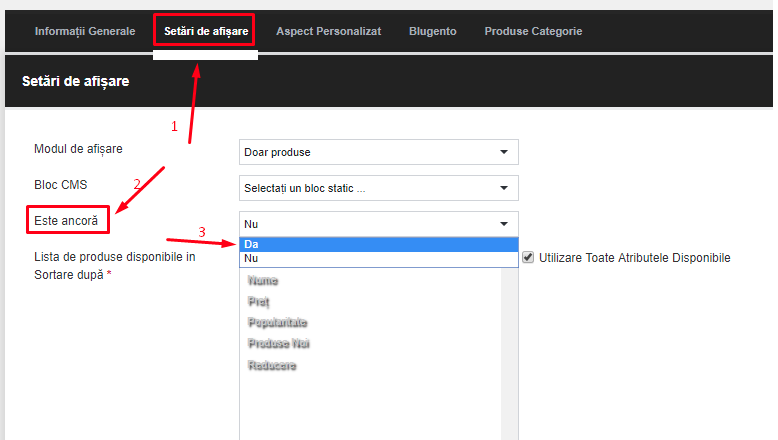Open the Produse Categorie tab
Image resolution: width=778 pixels, height=440 pixels.
click(x=533, y=31)
